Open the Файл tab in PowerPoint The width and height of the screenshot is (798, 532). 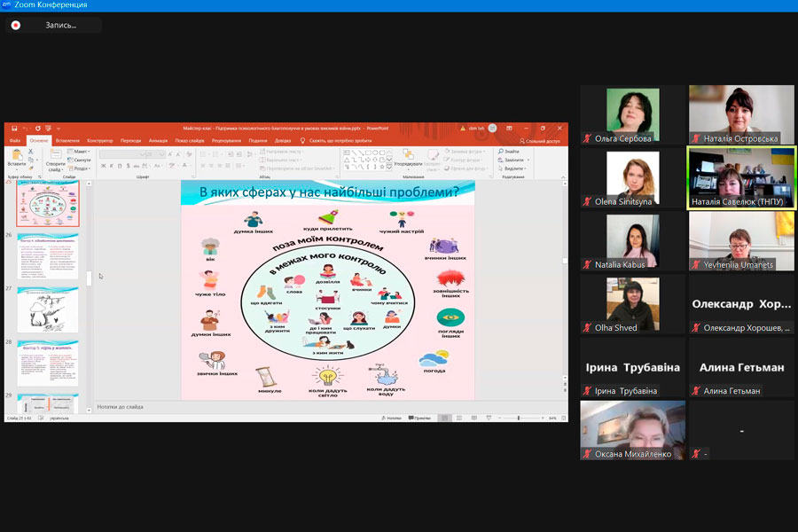(15, 140)
